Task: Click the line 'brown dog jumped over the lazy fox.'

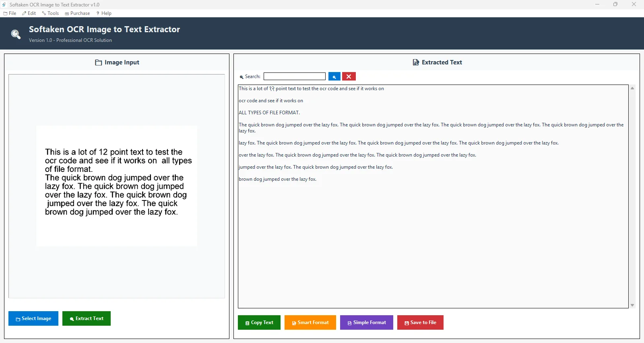Action: [278, 179]
